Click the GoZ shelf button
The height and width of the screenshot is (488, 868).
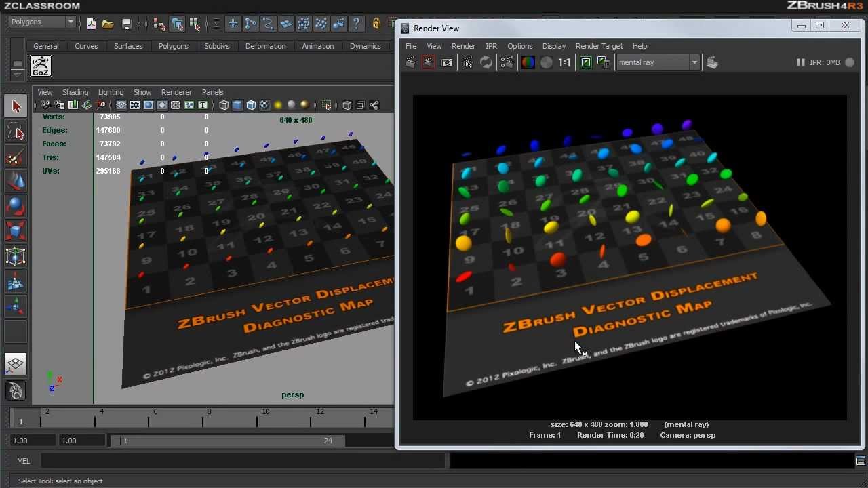pyautogui.click(x=41, y=66)
